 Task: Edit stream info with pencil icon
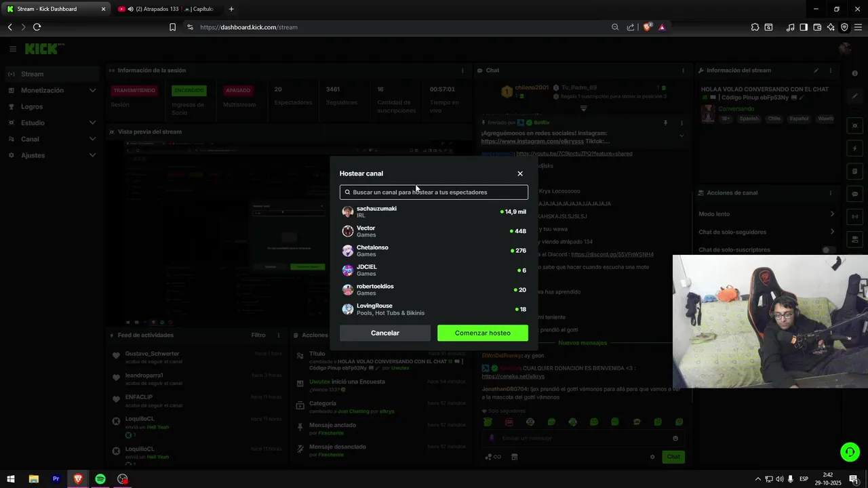[816, 70]
